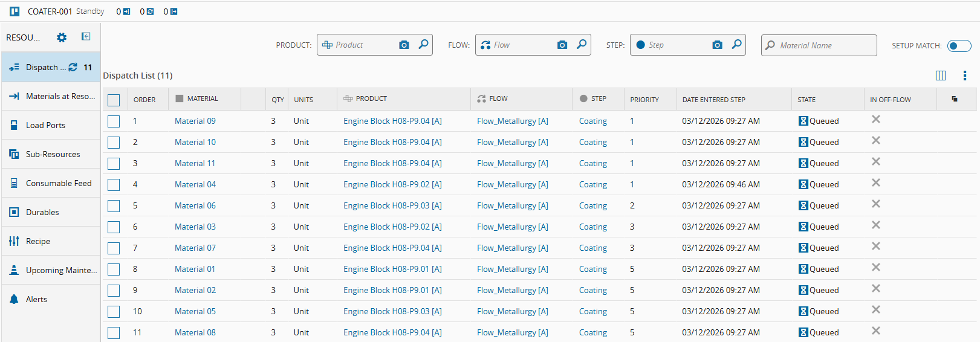Check the row checkbox for Material 03
The image size is (980, 342).
coord(114,227)
